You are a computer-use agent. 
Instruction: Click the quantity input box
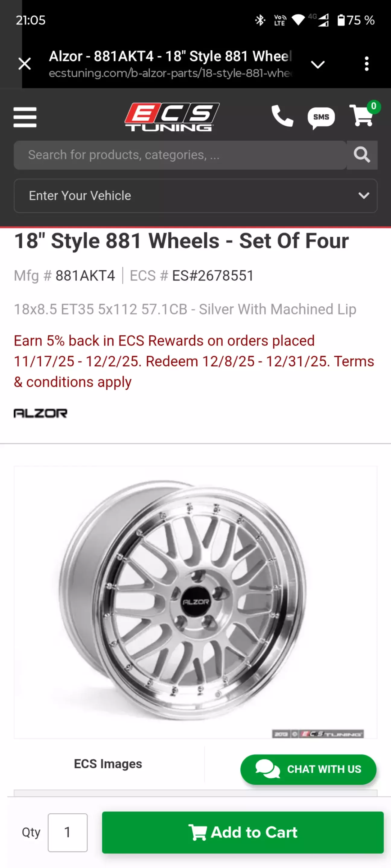pyautogui.click(x=68, y=832)
